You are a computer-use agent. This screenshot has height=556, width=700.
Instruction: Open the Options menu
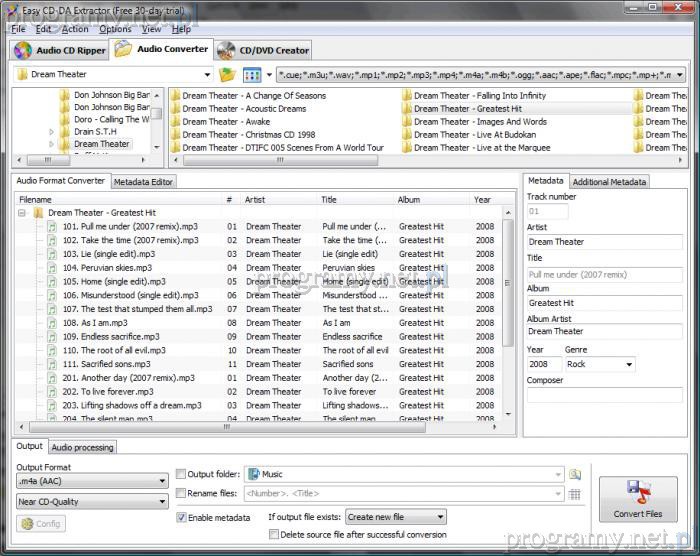[115, 29]
